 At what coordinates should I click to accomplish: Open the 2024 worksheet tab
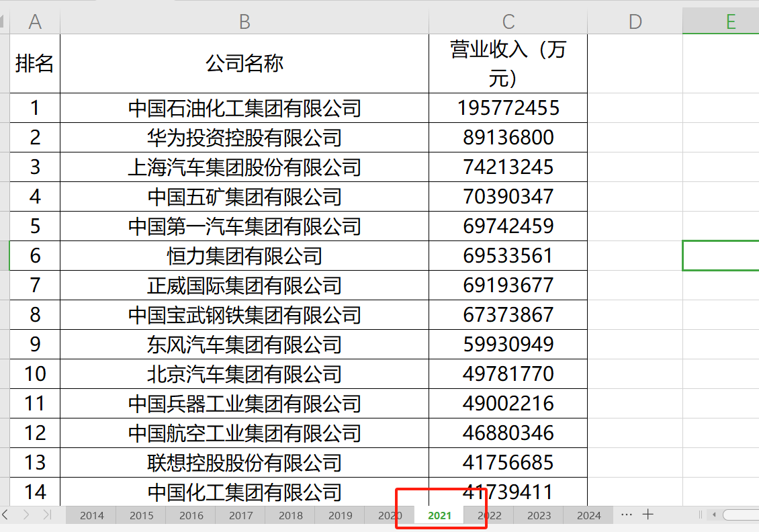[x=588, y=515]
